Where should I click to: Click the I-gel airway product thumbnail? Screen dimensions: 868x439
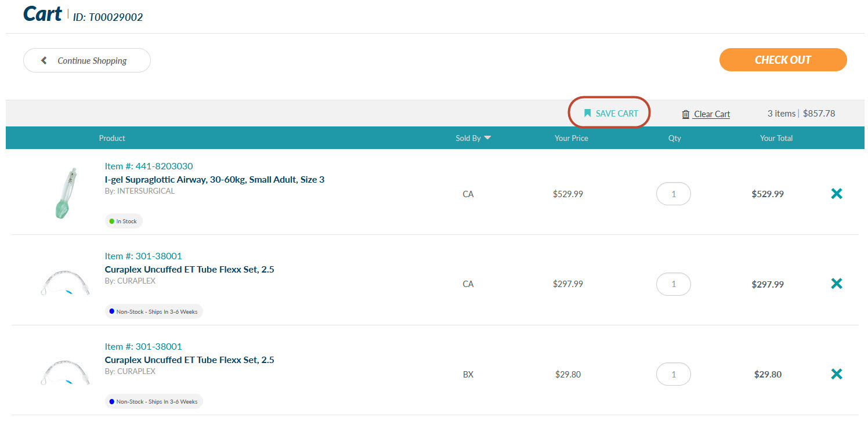coord(66,193)
